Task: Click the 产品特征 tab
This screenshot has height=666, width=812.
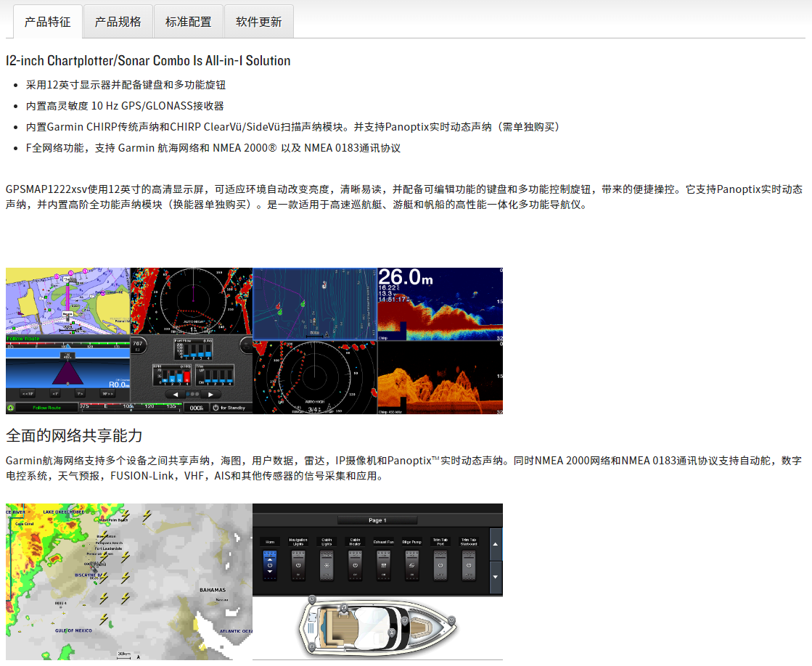Action: (47, 22)
